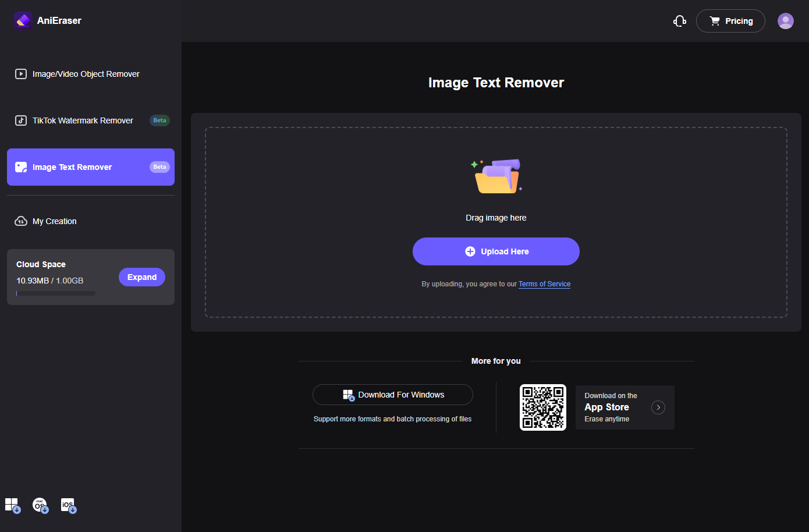The height and width of the screenshot is (532, 809).
Task: Click the Cloud Space heading
Action: point(41,264)
